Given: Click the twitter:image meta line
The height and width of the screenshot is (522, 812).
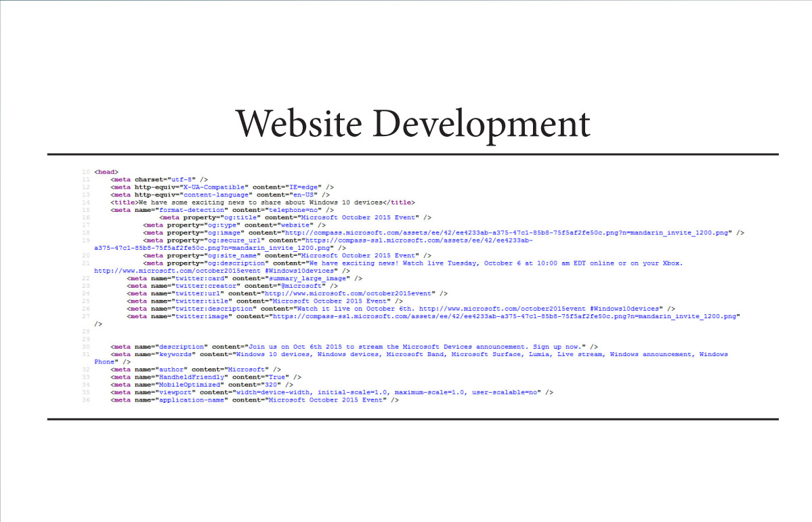Looking at the screenshot, I should point(433,316).
